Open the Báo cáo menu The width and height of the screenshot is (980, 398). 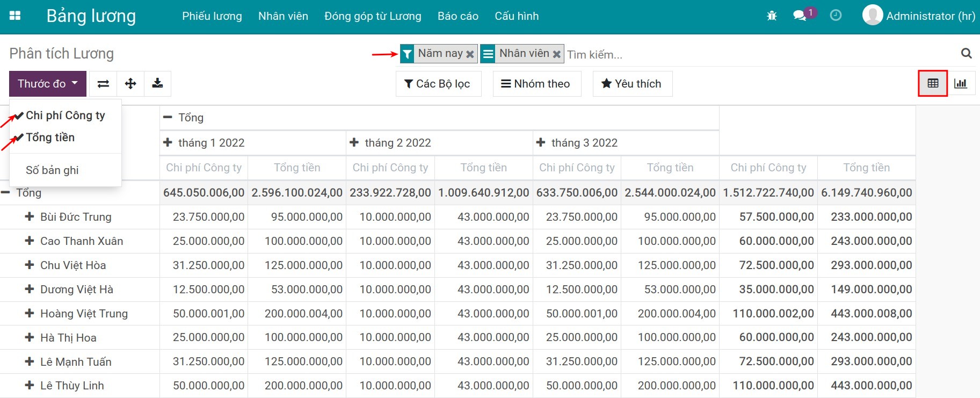point(458,16)
